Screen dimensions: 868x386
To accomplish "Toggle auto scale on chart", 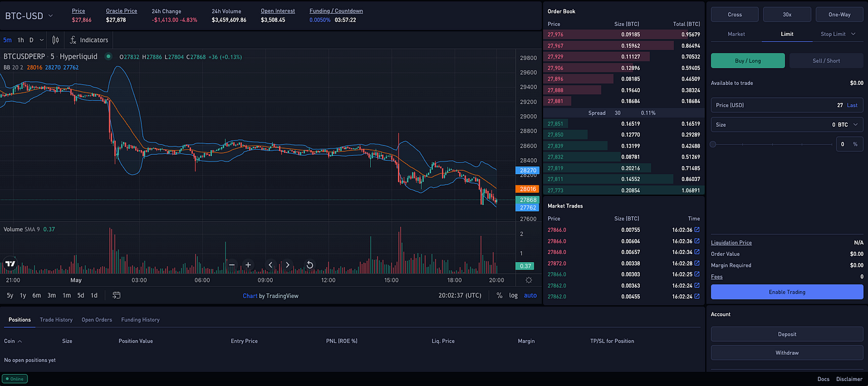I will click(x=530, y=296).
